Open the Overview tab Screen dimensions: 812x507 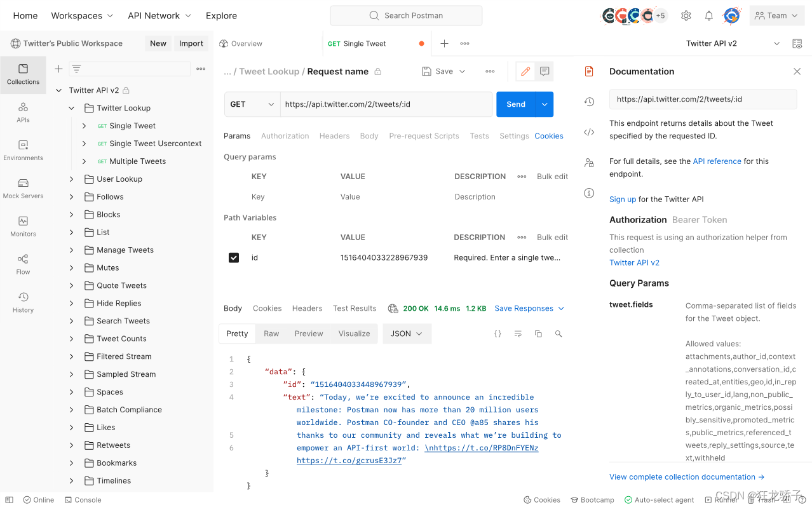[x=241, y=44]
